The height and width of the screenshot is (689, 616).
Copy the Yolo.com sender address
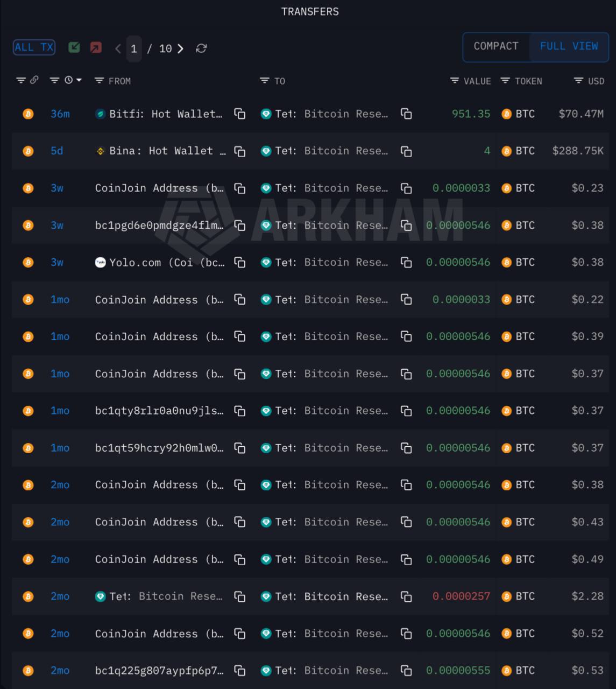[x=240, y=263]
